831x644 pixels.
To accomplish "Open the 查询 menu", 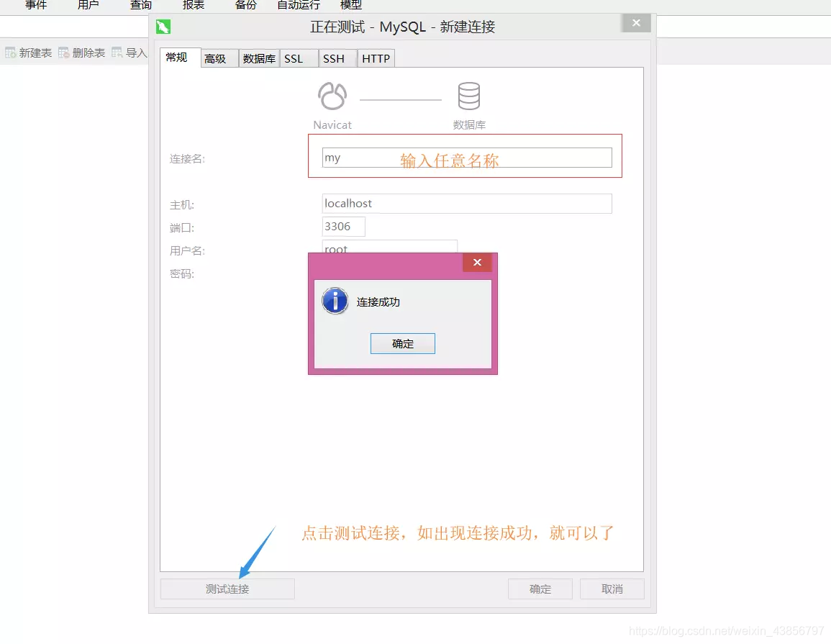I will point(140,5).
